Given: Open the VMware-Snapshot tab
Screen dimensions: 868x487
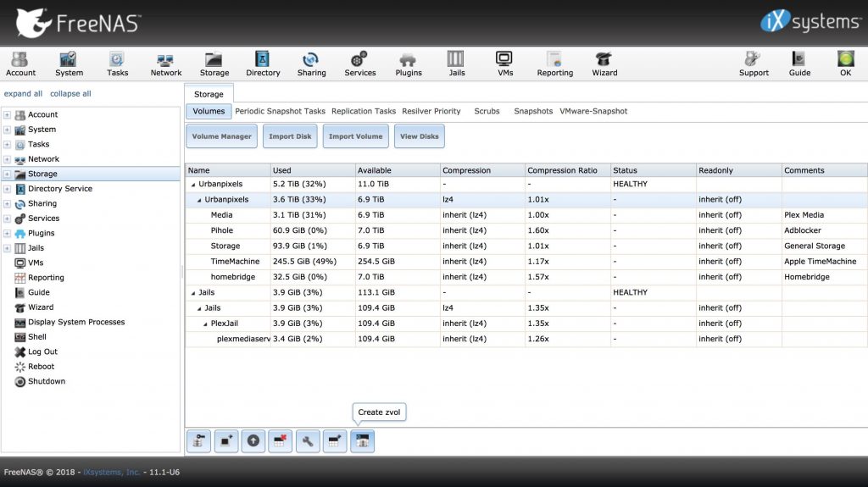Looking at the screenshot, I should [x=593, y=111].
